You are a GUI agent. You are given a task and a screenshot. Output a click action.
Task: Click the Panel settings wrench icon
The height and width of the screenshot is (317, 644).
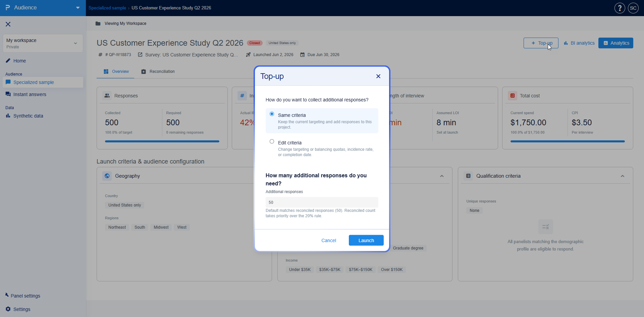coord(7,295)
